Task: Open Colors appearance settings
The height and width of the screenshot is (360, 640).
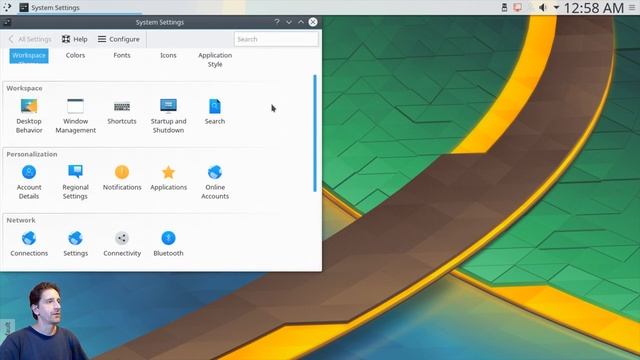Action: [76, 55]
